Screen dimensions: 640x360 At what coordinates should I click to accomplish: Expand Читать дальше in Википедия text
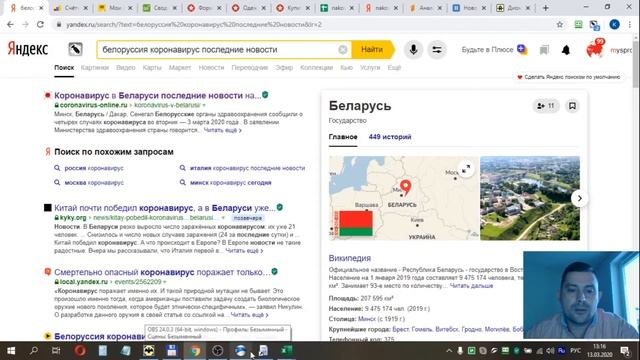(x=471, y=286)
